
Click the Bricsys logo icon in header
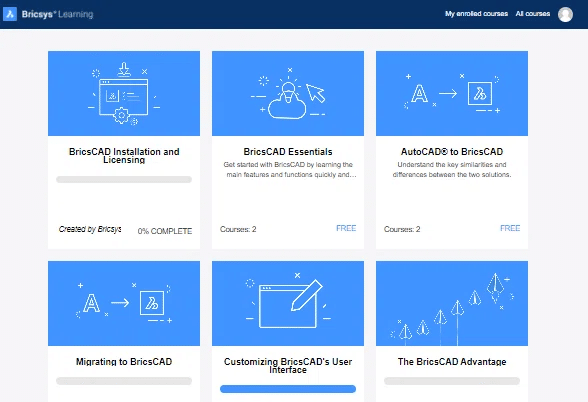(10, 14)
